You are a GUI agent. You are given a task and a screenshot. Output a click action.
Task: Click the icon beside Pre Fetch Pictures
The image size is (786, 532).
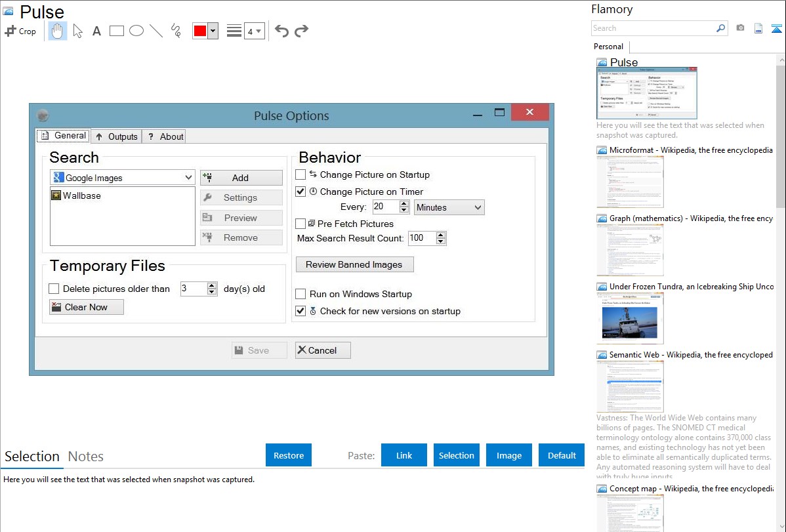tap(311, 223)
